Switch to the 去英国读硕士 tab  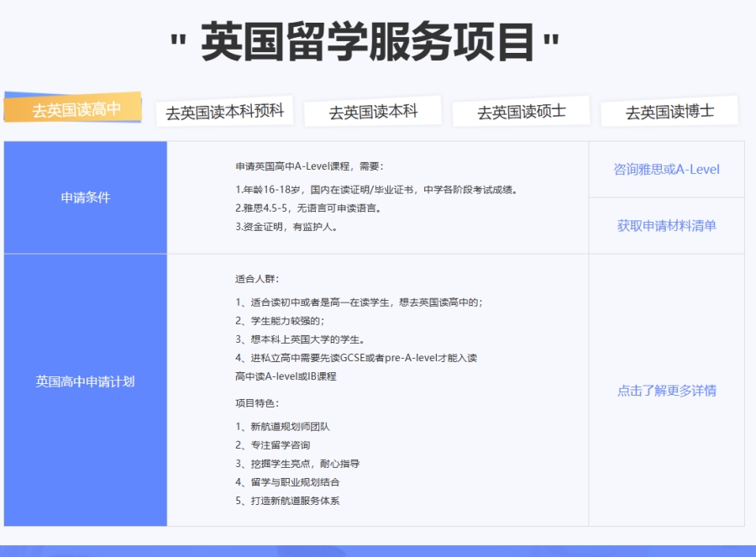click(521, 112)
